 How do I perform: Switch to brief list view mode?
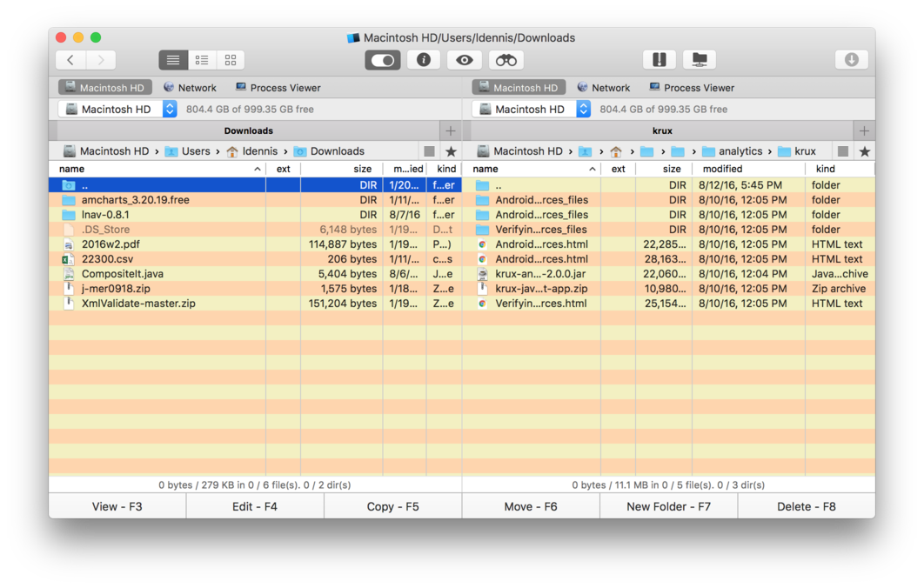click(202, 60)
